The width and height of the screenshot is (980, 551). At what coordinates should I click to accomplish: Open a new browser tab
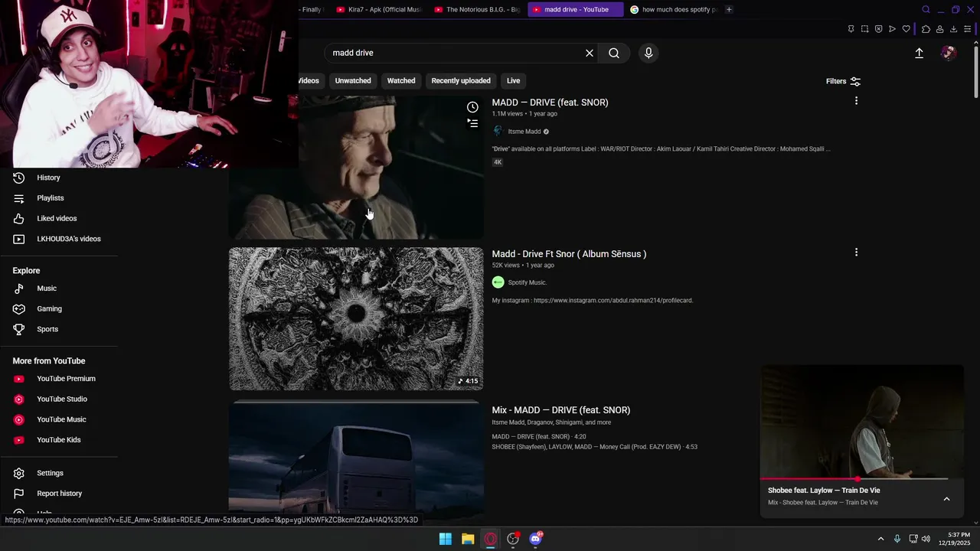(x=729, y=9)
